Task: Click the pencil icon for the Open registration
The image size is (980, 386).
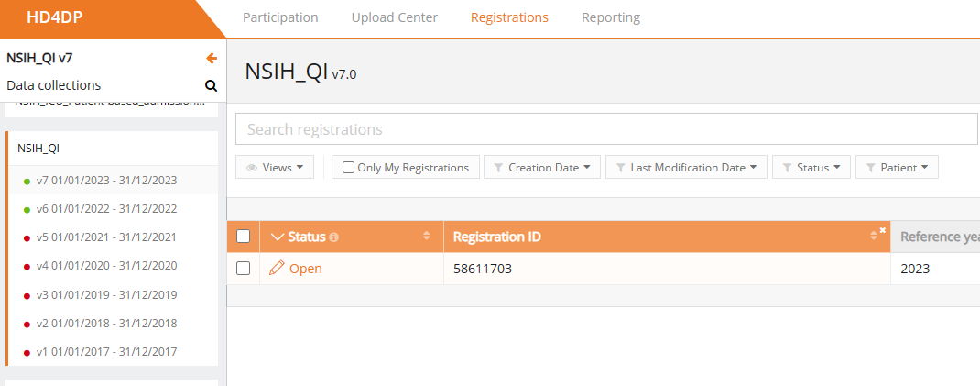Action: coord(277,269)
